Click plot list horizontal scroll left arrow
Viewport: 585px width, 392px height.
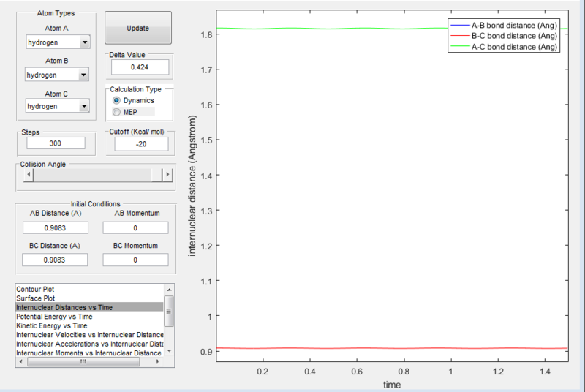pos(21,361)
